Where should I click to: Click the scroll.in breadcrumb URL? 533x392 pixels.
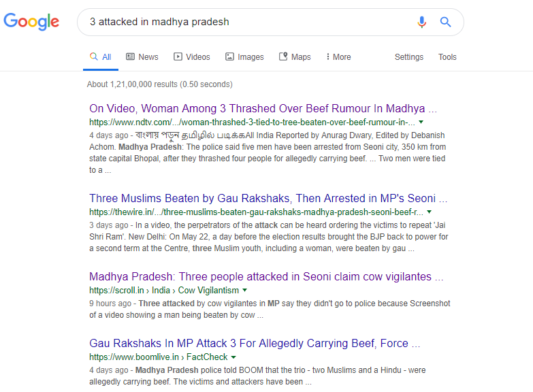click(164, 291)
